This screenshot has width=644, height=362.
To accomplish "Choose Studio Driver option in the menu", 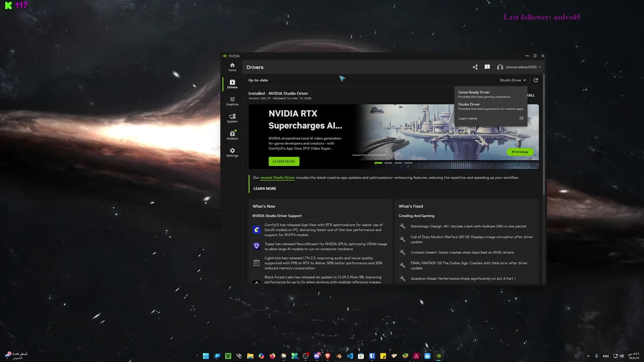I will coord(490,106).
